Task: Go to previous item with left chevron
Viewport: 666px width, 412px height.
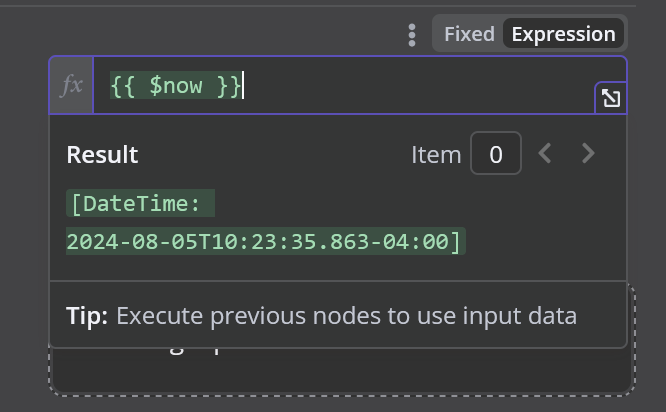Action: point(545,153)
